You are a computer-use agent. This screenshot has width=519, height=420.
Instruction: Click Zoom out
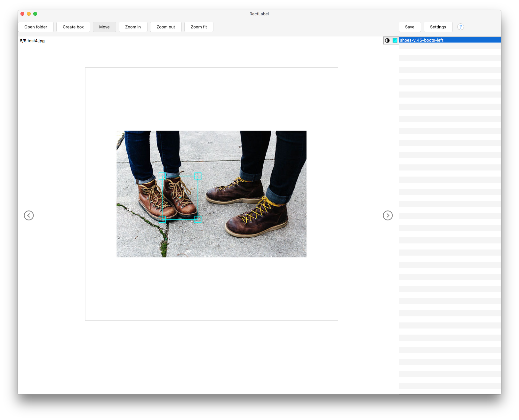pos(166,27)
